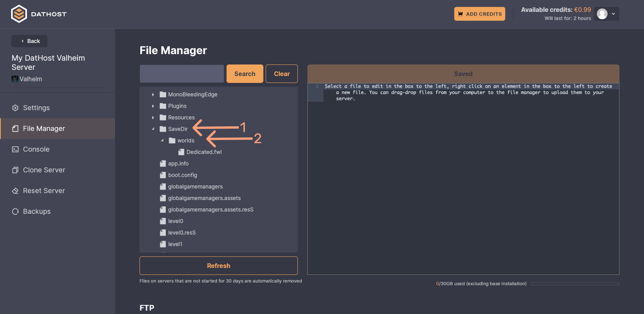This screenshot has height=314, width=644.
Task: Expand the MonoBleedingEdge folder arrow
Action: (x=153, y=94)
